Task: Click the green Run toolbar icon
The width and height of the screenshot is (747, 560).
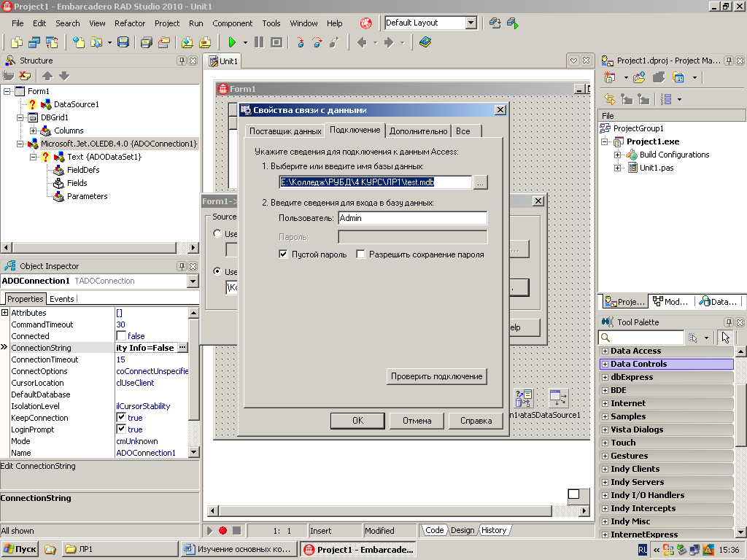Action: coord(232,42)
